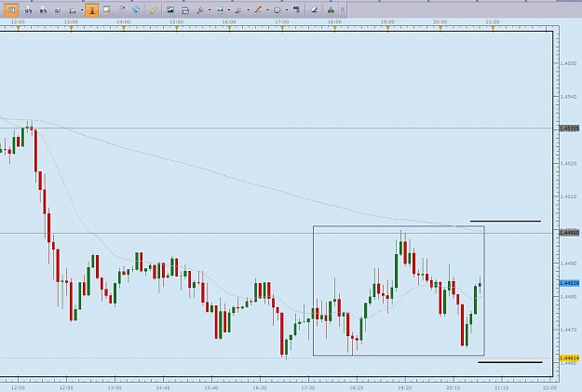
Task: Click the yellow time marker under 16:00
Action: click(229, 28)
